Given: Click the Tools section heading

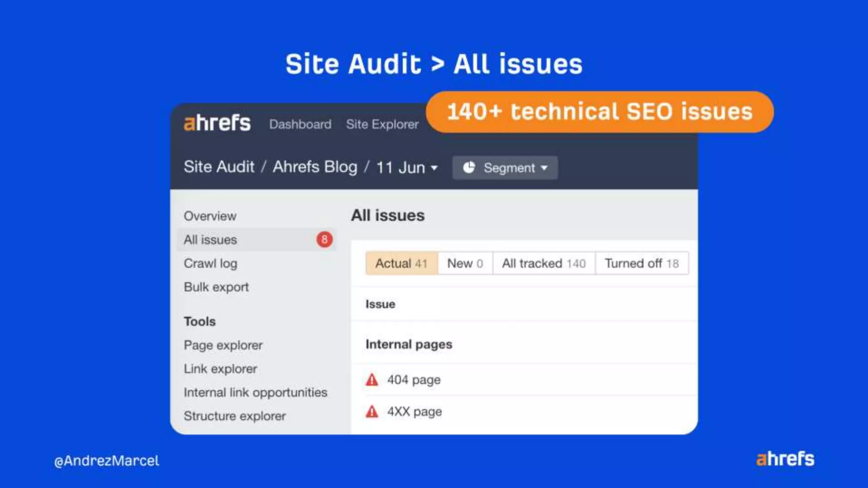Looking at the screenshot, I should (200, 322).
